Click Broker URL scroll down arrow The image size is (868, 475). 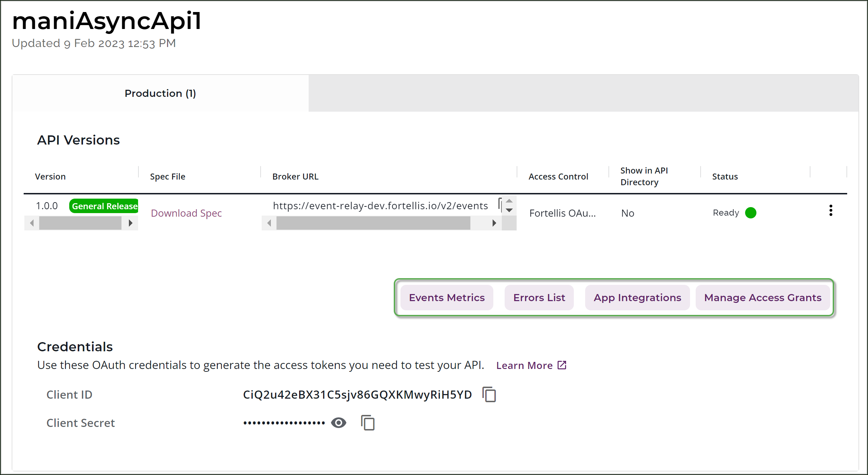[x=509, y=210]
